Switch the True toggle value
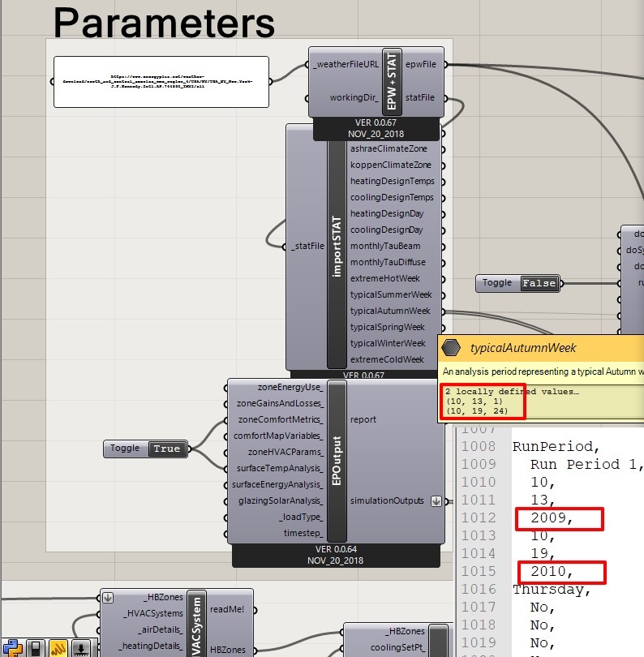The width and height of the screenshot is (644, 657). tap(167, 449)
